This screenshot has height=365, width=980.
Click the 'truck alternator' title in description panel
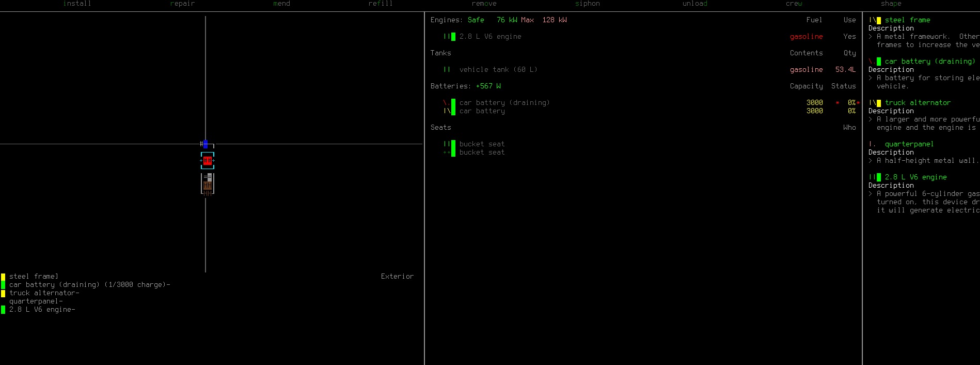(918, 103)
